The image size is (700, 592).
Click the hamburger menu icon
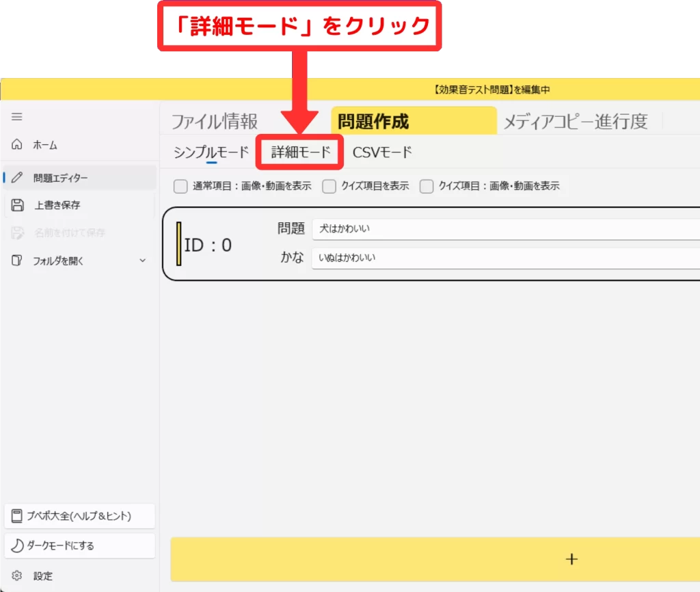(x=17, y=117)
